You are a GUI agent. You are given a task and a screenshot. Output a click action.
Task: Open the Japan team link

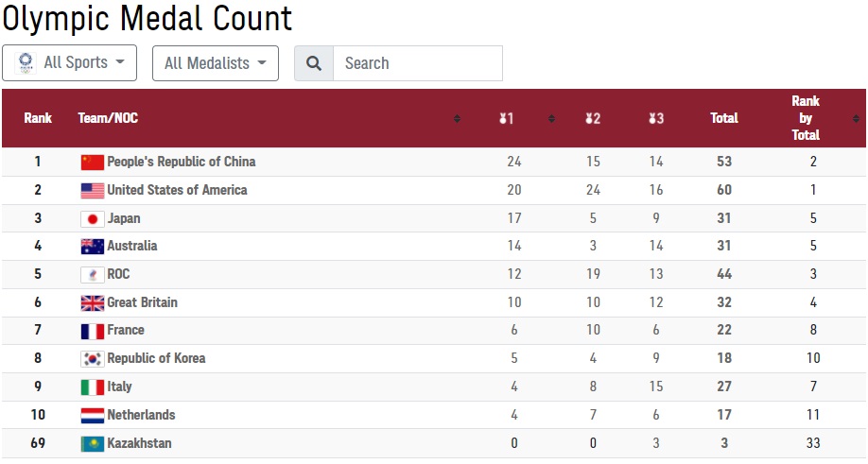point(124,218)
